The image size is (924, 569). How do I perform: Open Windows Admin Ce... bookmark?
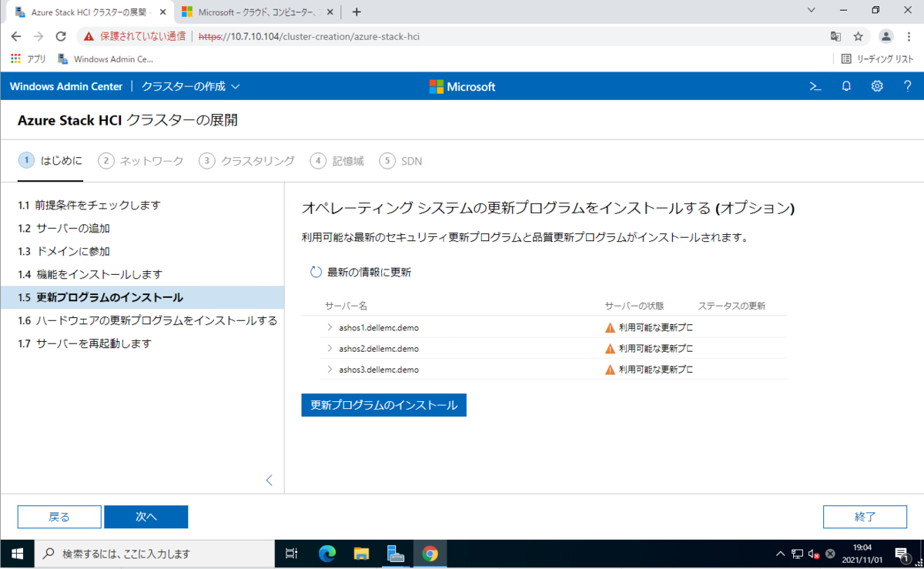pyautogui.click(x=105, y=59)
